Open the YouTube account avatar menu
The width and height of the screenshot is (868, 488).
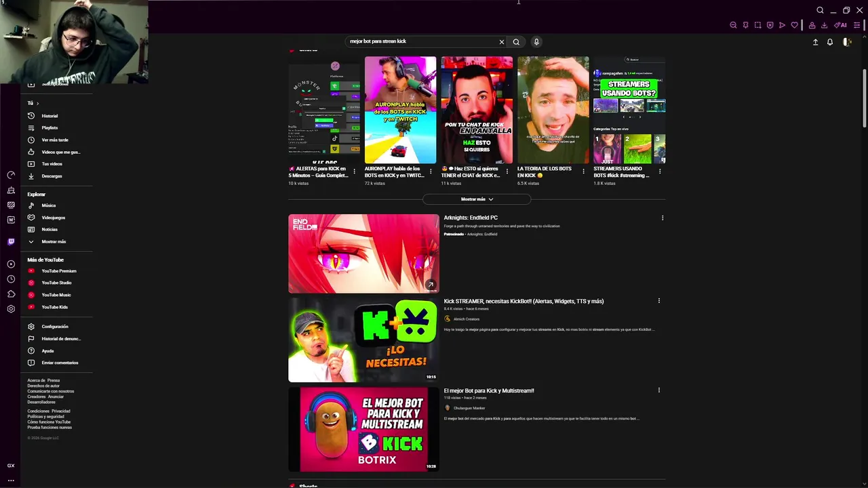click(x=847, y=42)
